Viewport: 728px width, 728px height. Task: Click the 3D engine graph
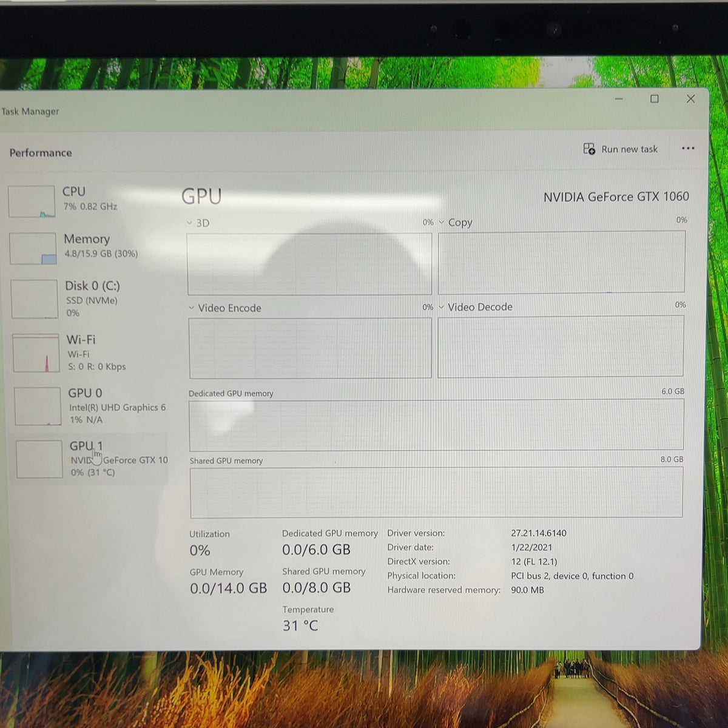tap(309, 264)
